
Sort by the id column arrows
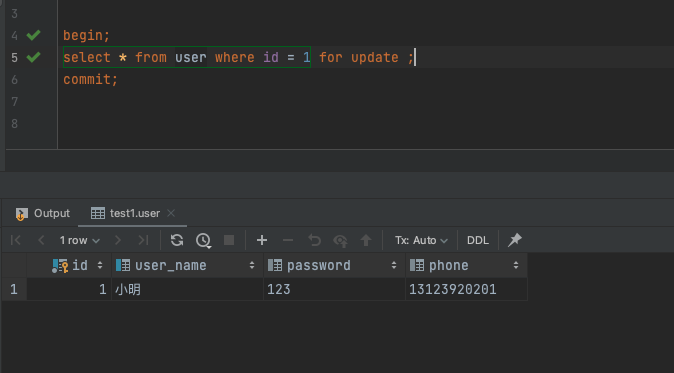100,265
